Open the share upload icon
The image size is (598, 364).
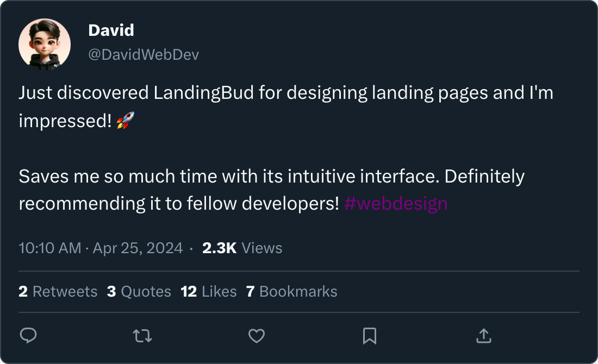(483, 336)
